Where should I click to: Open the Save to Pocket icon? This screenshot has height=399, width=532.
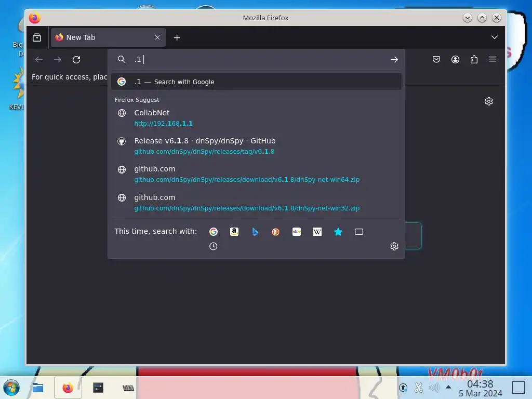pos(436,60)
